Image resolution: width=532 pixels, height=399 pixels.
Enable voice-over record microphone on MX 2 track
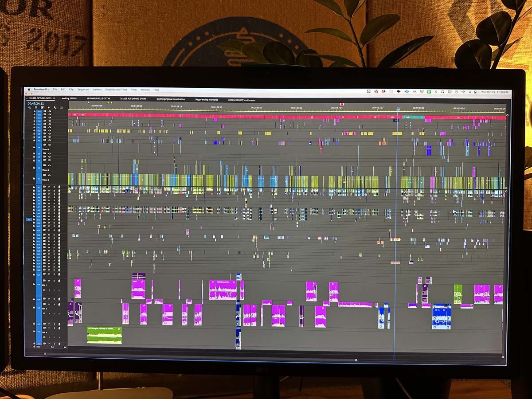point(59,281)
